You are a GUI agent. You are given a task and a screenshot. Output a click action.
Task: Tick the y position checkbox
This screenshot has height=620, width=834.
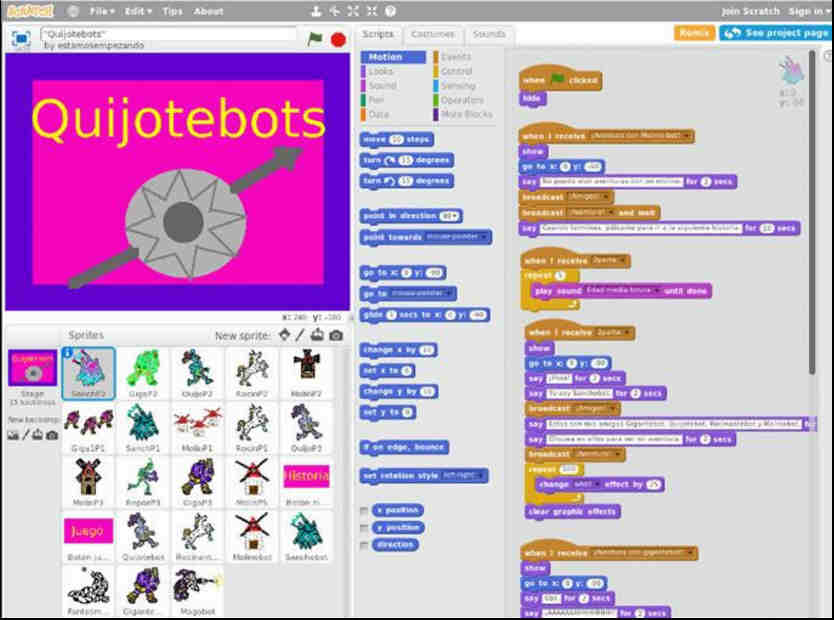click(365, 527)
